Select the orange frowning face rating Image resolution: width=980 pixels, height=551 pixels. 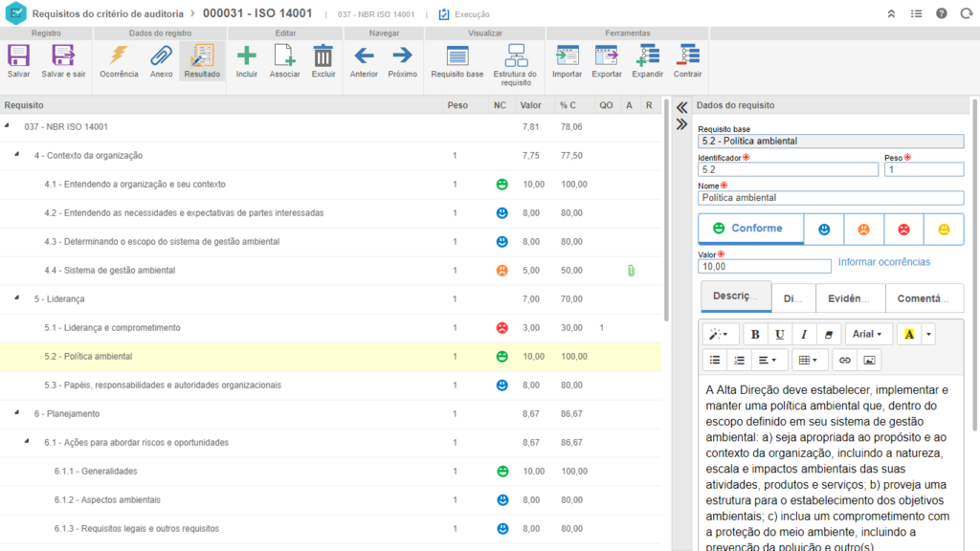pyautogui.click(x=863, y=230)
